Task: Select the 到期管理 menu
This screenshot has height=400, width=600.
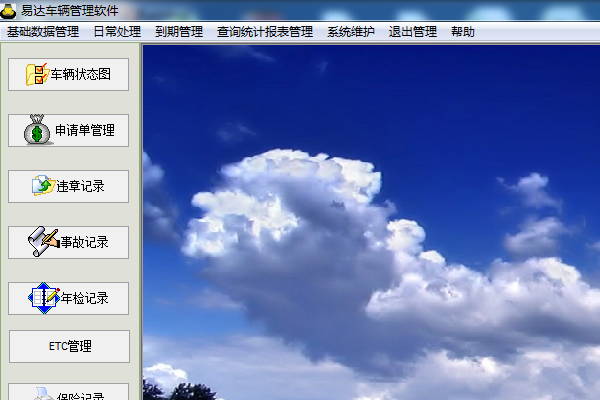Action: (179, 32)
